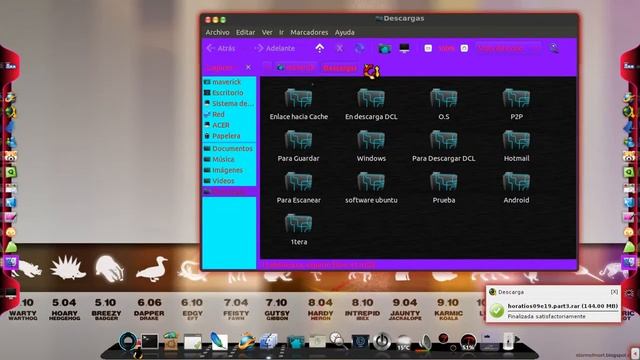Go back with the Atrás button

coord(221,48)
